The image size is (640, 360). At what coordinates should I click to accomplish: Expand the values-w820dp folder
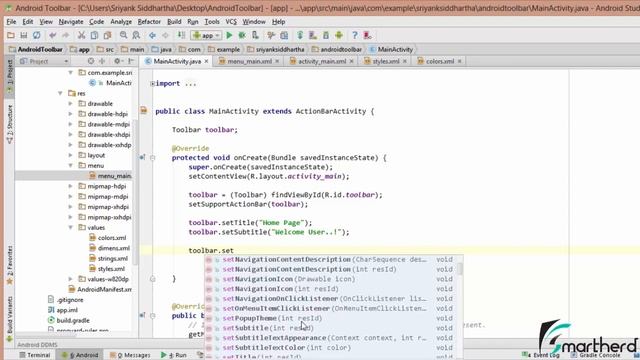pyautogui.click(x=71, y=279)
